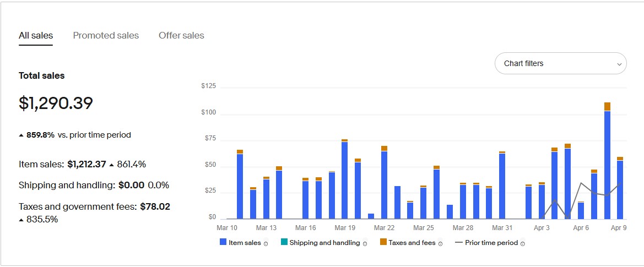This screenshot has height=267, width=644.
Task: Click the up arrow beside 835.5%
Action: coord(21,220)
